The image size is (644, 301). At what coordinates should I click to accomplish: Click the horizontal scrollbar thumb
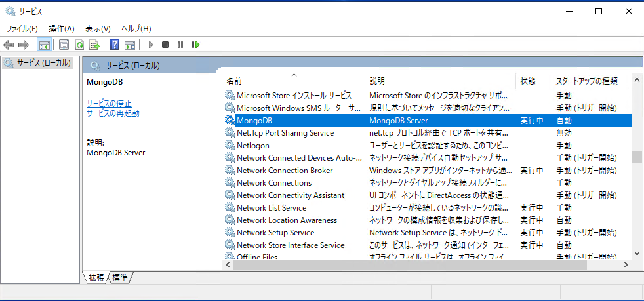(x=411, y=266)
